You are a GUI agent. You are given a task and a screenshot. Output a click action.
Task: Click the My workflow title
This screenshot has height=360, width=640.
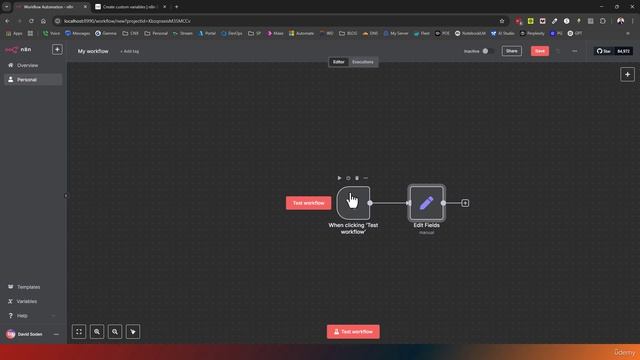pyautogui.click(x=93, y=51)
